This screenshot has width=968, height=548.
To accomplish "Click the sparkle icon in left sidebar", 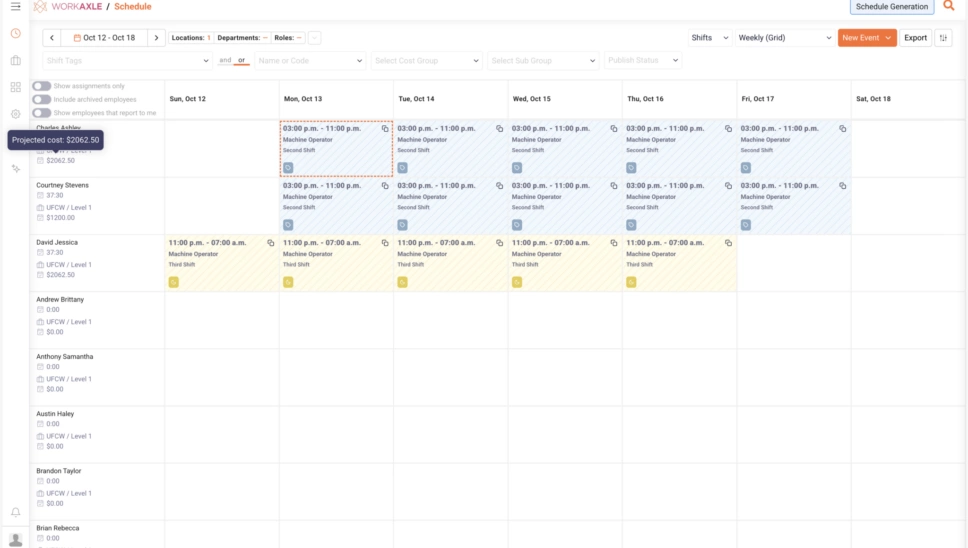I will point(15,168).
